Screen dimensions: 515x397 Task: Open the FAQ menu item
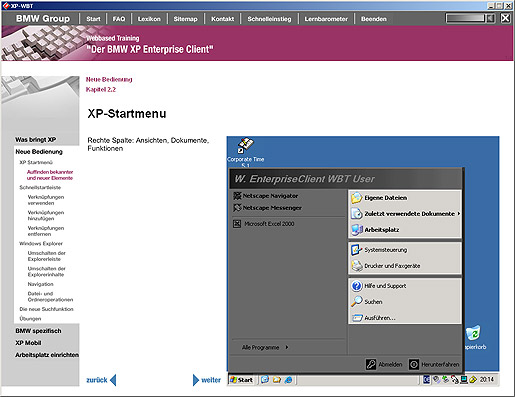(x=119, y=19)
